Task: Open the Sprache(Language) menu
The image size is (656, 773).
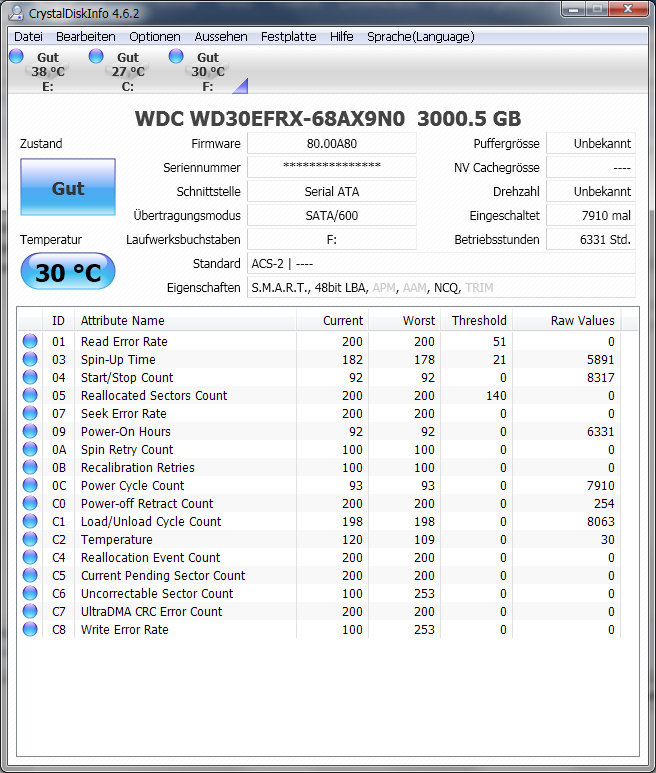Action: pos(420,36)
